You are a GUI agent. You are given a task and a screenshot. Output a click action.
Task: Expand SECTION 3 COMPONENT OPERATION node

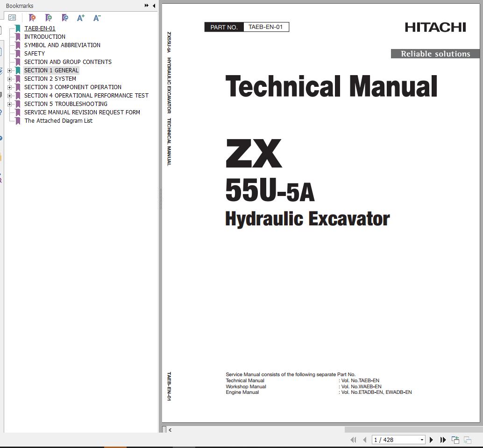click(9, 87)
